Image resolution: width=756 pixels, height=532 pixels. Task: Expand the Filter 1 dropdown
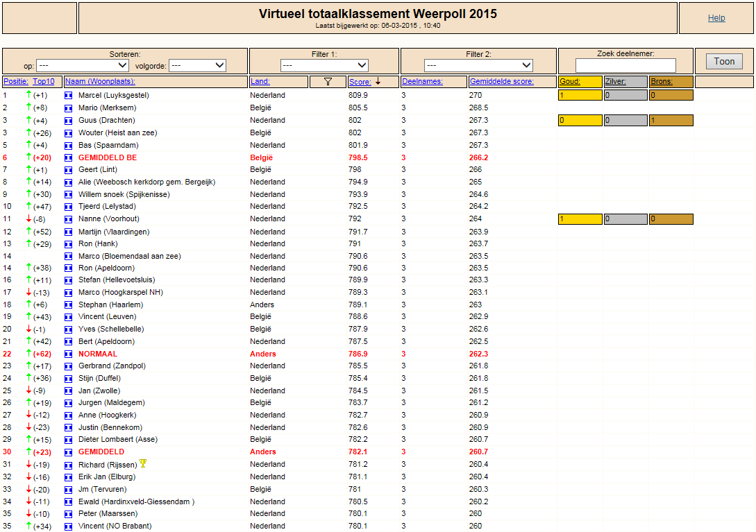324,65
